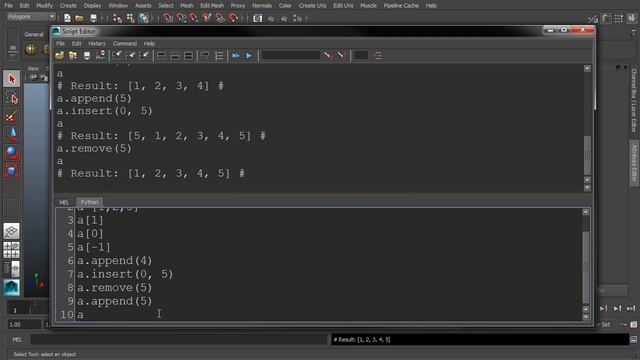The image size is (640, 360).
Task: Click the history pane vertical scrollbar
Action: (587, 155)
